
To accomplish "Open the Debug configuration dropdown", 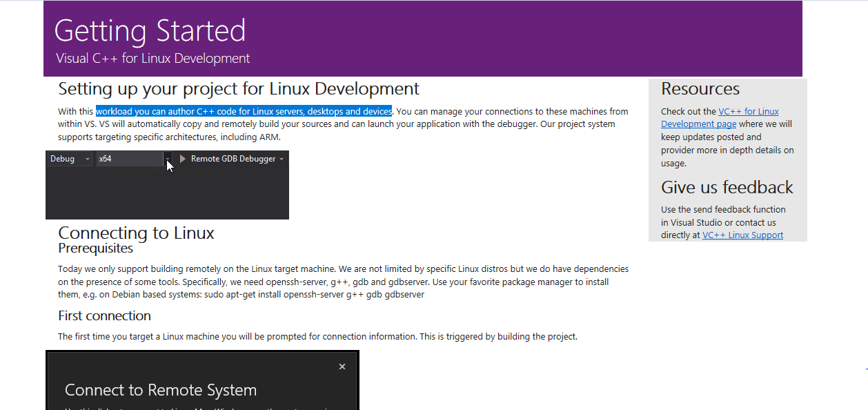I will [87, 158].
